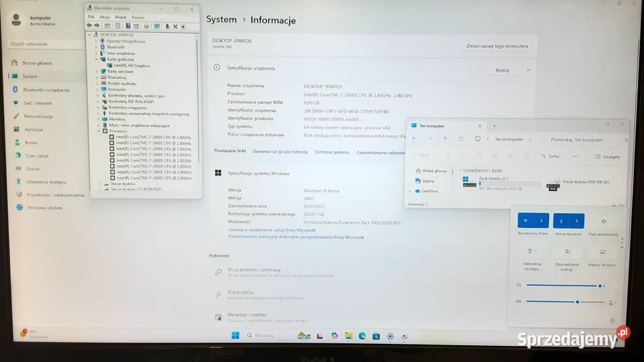Open Widok menu in Device Manager
644x362 pixels.
(120, 17)
